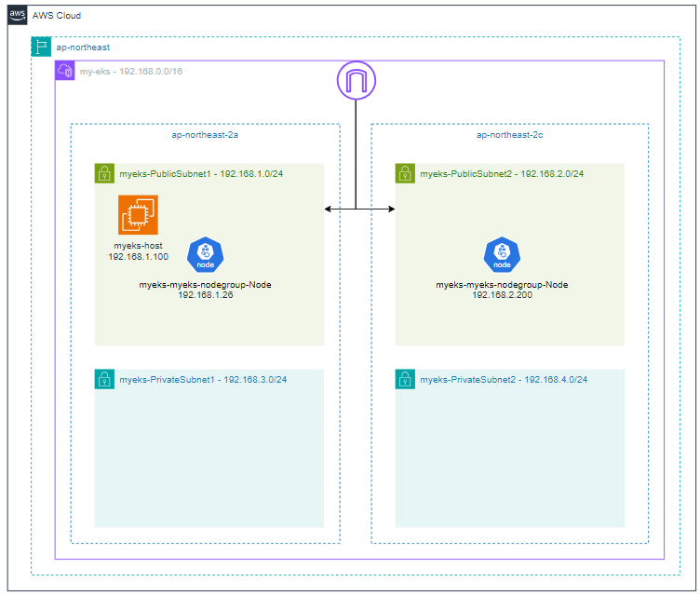Click the nodegroup-Node label in ap-northeast-2c
This screenshot has height=595, width=700.
(x=502, y=285)
